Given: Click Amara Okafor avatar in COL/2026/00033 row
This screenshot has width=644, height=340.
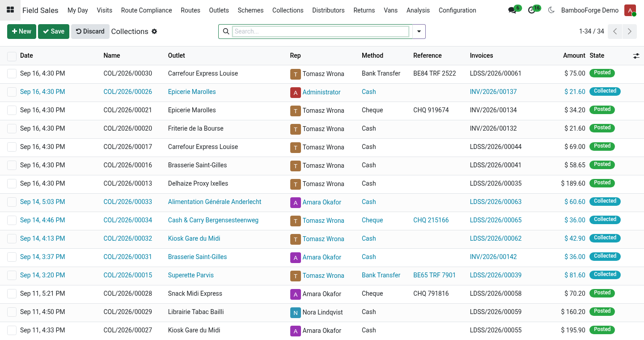Looking at the screenshot, I should tap(295, 203).
